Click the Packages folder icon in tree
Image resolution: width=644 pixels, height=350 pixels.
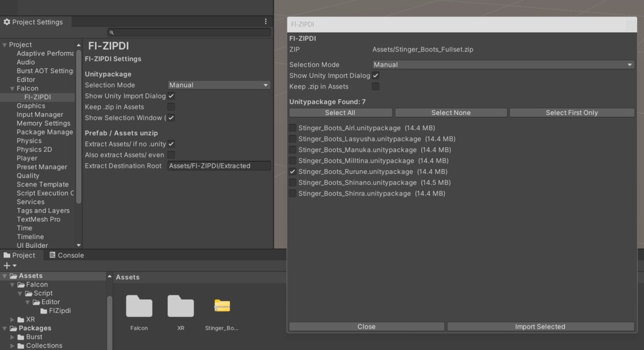[14, 328]
